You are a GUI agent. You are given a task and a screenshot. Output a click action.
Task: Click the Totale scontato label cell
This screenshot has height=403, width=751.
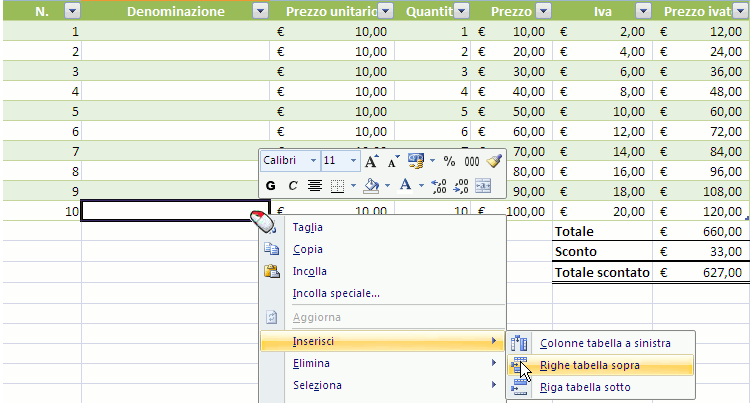point(602,272)
